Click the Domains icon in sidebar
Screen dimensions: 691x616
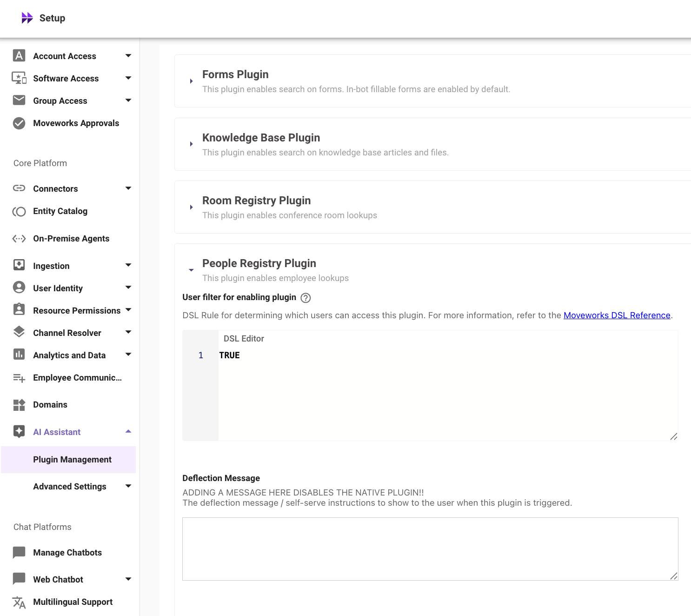(19, 405)
